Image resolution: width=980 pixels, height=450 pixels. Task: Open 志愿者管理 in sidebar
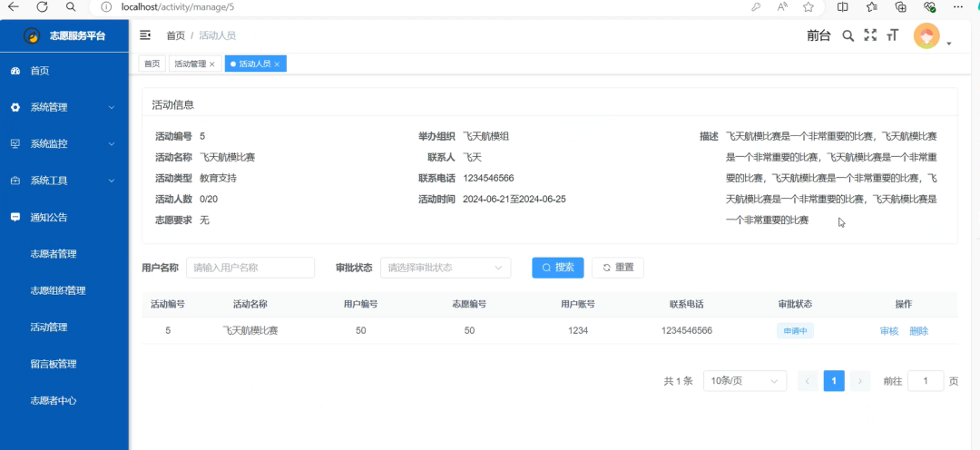(54, 254)
